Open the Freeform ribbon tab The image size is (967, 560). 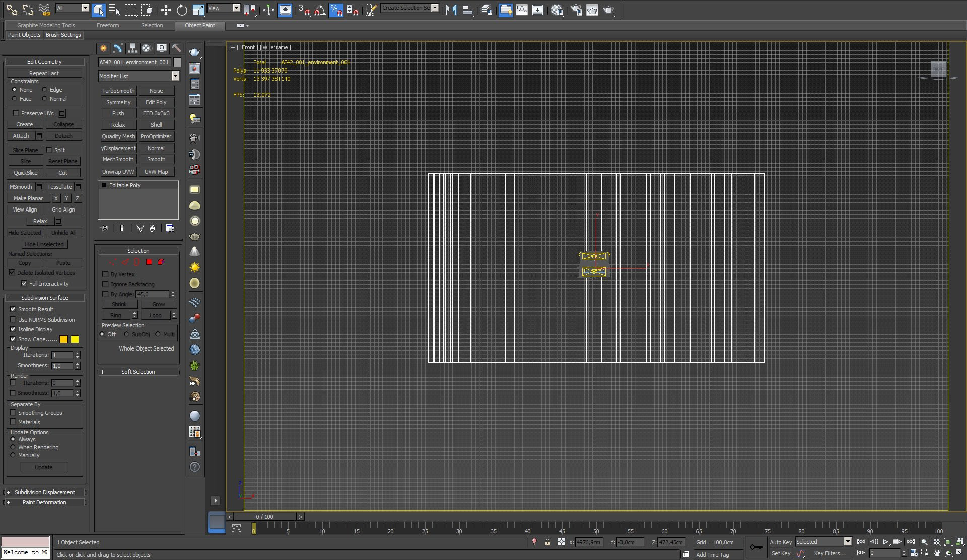[x=108, y=25]
